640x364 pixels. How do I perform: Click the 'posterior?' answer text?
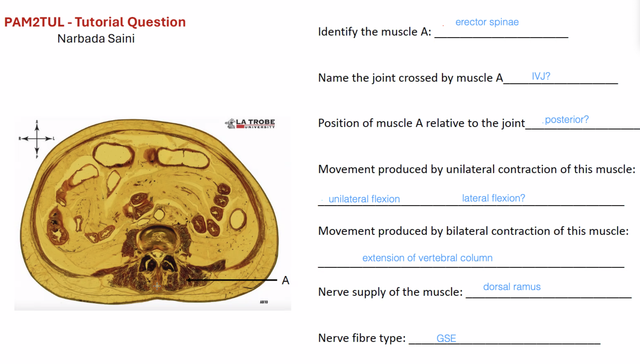click(567, 120)
